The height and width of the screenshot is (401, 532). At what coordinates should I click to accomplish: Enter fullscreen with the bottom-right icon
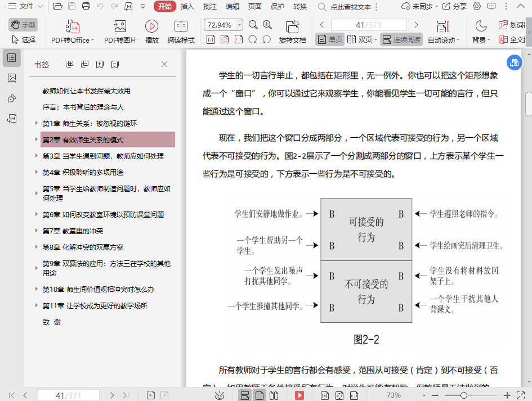click(521, 395)
